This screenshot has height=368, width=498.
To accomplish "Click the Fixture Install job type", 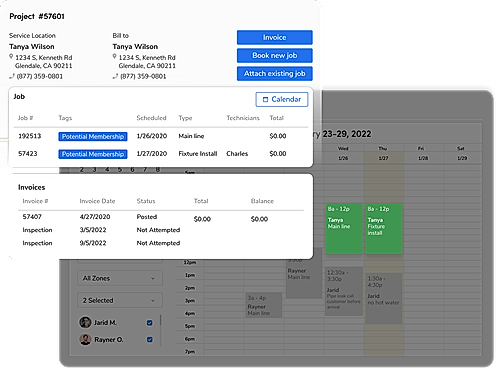I will [x=198, y=154].
